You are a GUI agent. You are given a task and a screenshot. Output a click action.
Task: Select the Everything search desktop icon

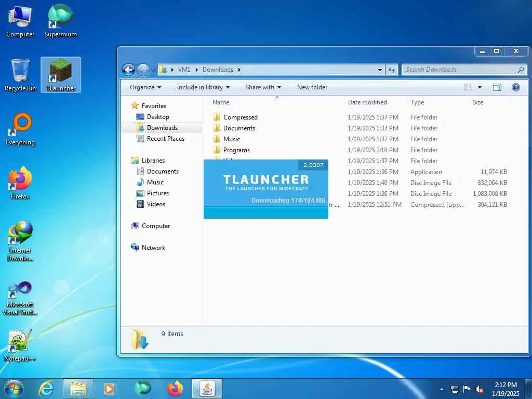point(20,129)
